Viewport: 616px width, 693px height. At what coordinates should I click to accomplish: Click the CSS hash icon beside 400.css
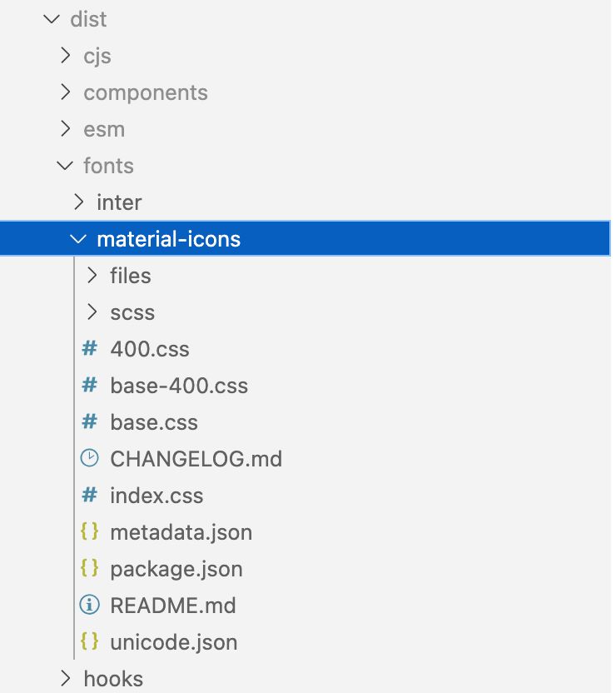pos(90,349)
